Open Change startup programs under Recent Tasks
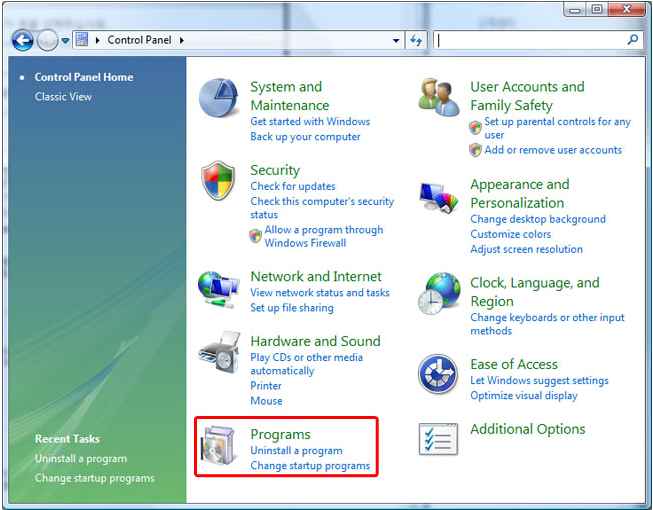 95,478
